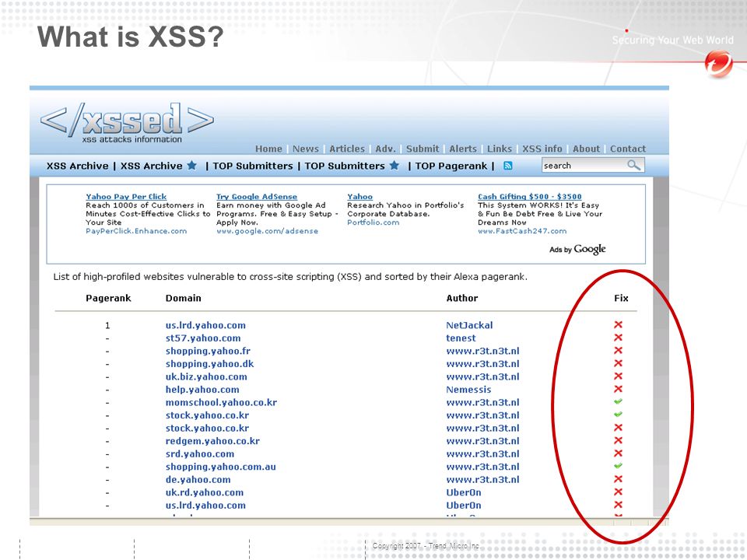Click the red X fix icon for de.yahoo.com
The image size is (747, 560).
pyautogui.click(x=618, y=479)
